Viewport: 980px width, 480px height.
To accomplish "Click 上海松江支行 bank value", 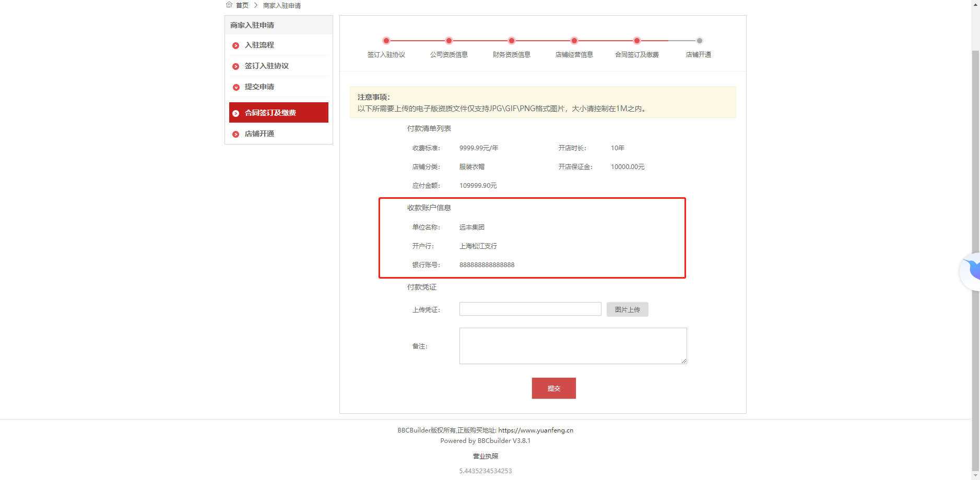I will point(478,246).
